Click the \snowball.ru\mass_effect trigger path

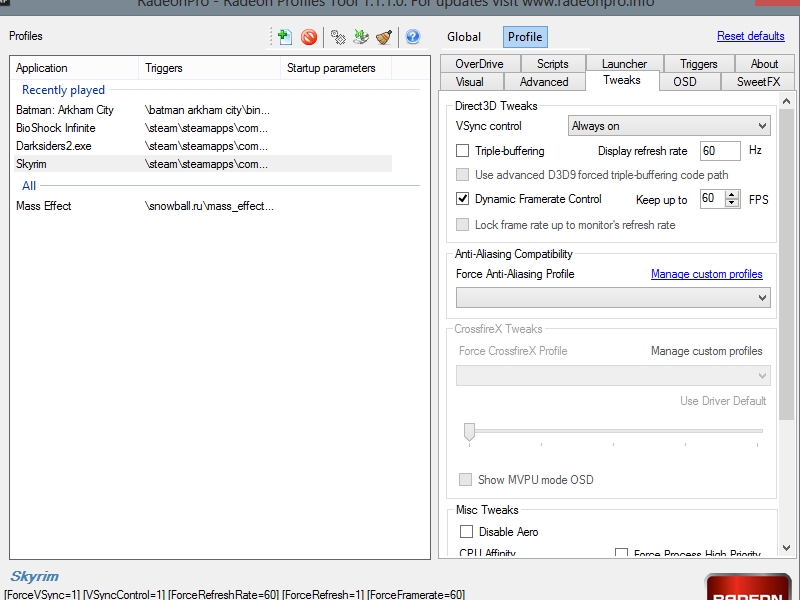pos(209,206)
